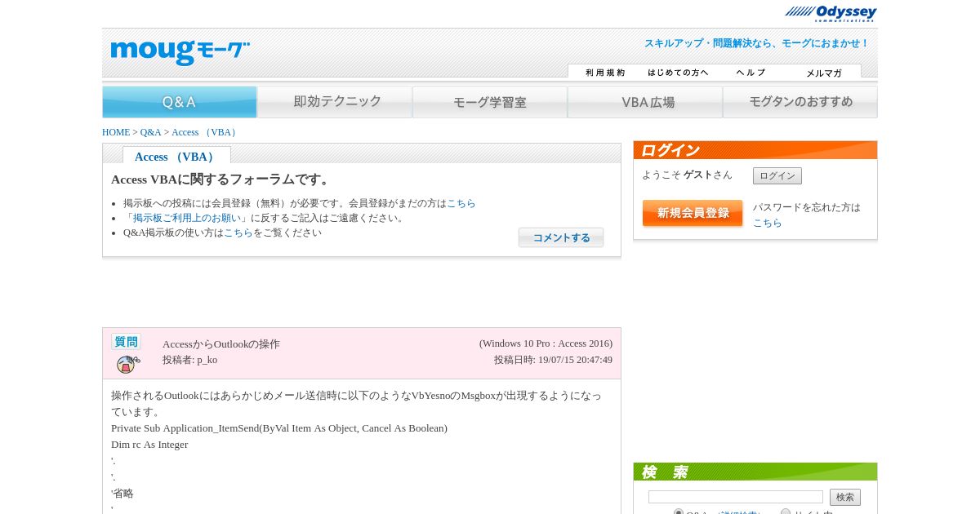Click the (Windows 10 Pro : Access 2016) text

tap(546, 343)
